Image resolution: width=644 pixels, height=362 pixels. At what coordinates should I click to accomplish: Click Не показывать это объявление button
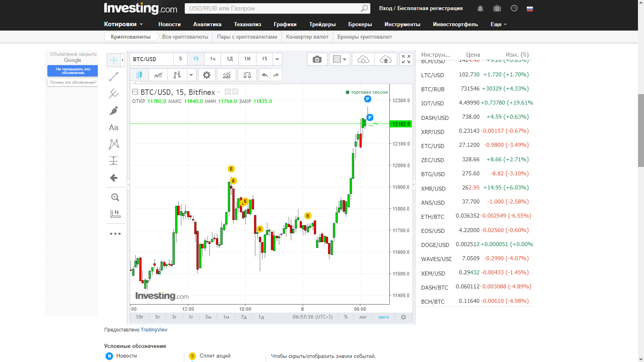(73, 71)
